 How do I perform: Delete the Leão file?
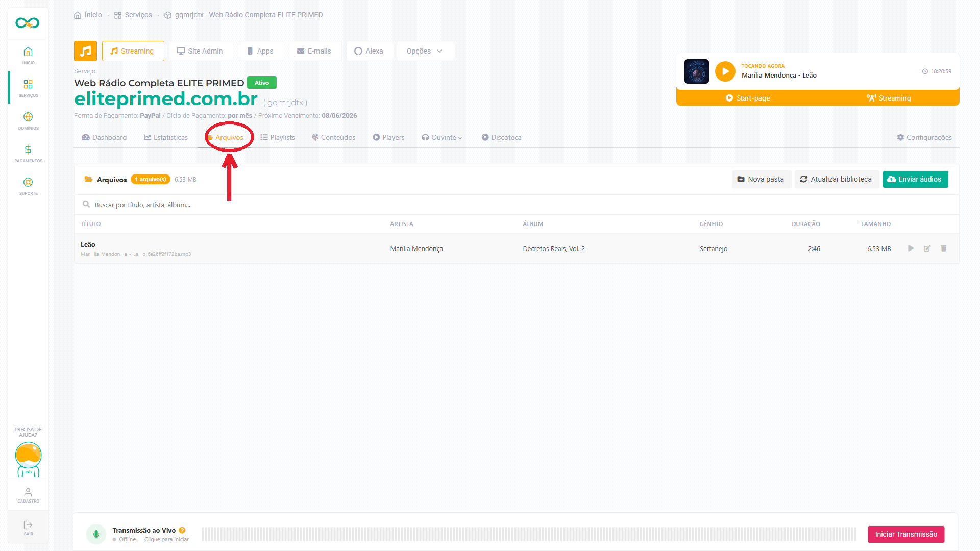coord(943,248)
